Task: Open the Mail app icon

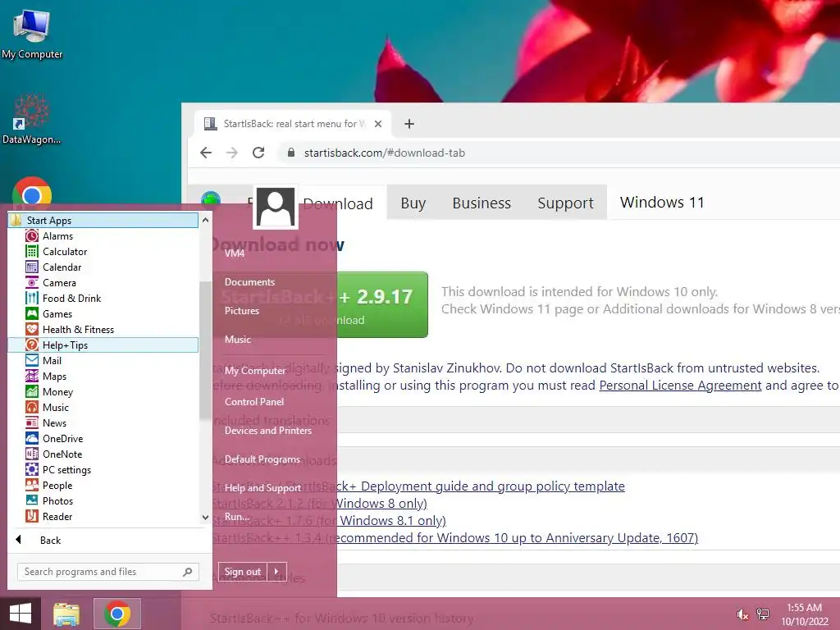Action: (x=32, y=361)
